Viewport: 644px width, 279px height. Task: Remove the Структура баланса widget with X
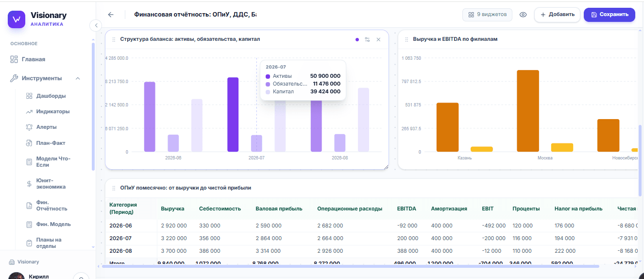pos(379,39)
